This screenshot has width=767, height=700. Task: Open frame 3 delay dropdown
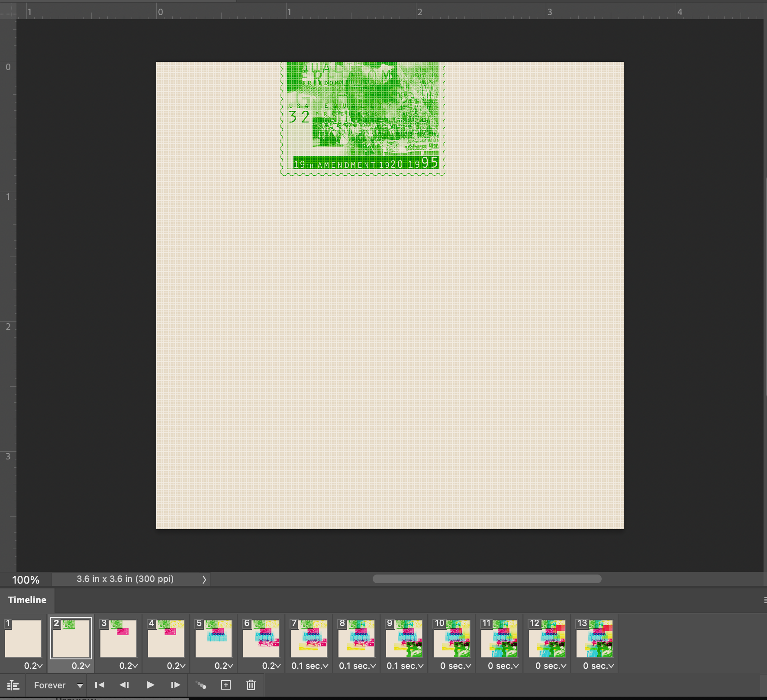[x=129, y=666]
